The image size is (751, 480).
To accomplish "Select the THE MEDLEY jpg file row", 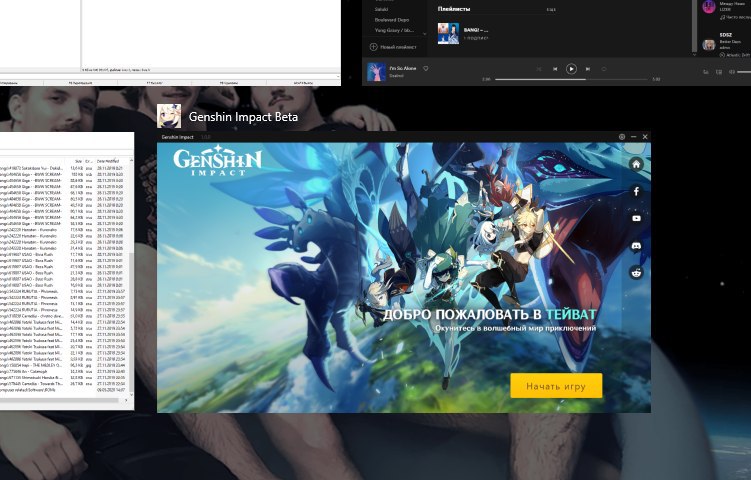I will pyautogui.click(x=64, y=365).
